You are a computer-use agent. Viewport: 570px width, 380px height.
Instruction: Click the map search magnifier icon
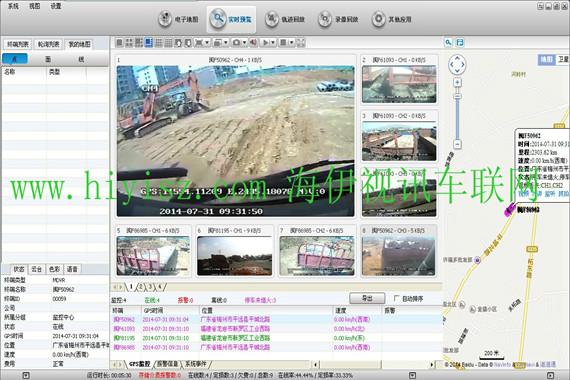pyautogui.click(x=448, y=43)
